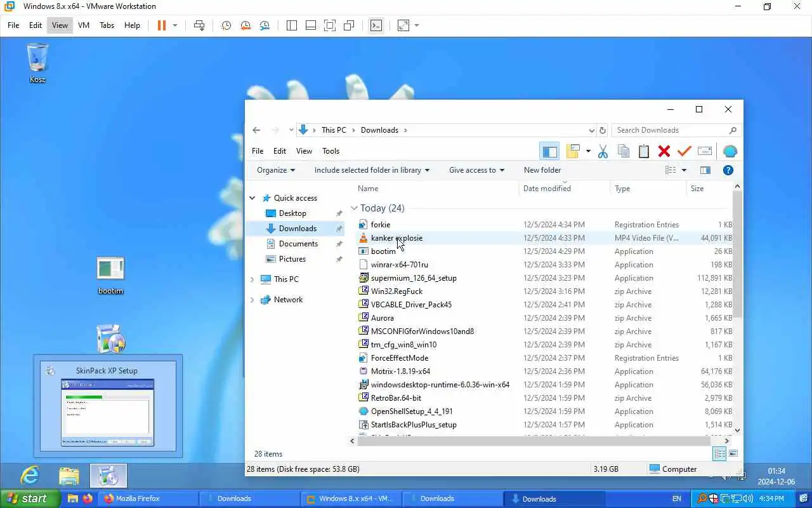Click the refresh button next to address bar

tap(603, 130)
